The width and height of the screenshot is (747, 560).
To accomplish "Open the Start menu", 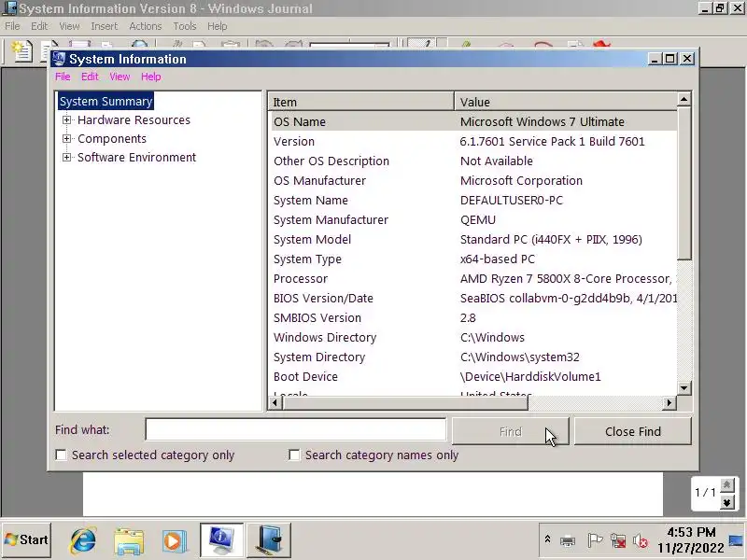I will click(x=26, y=540).
